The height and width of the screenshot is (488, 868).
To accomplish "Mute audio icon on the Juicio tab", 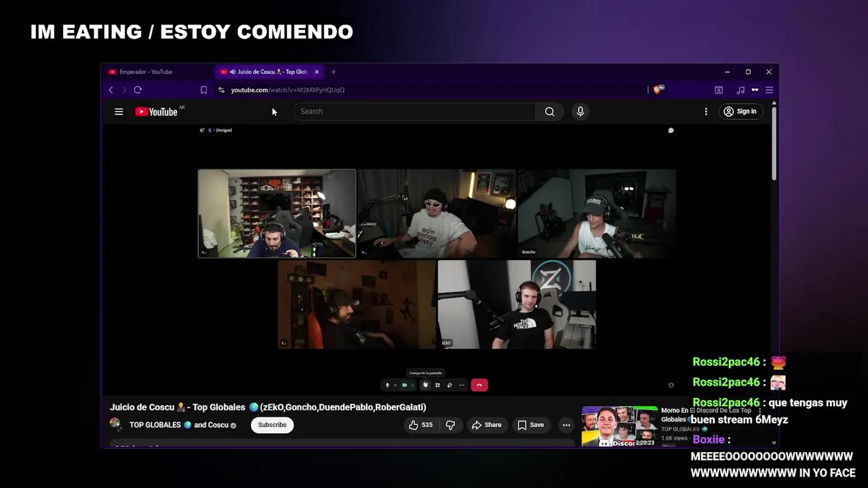I will tap(233, 72).
